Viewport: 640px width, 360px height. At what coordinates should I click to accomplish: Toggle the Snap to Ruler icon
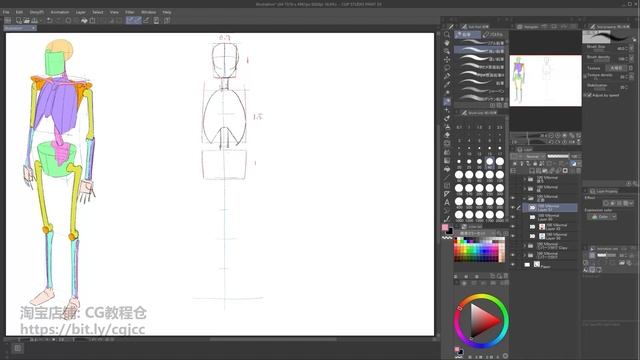(130, 20)
